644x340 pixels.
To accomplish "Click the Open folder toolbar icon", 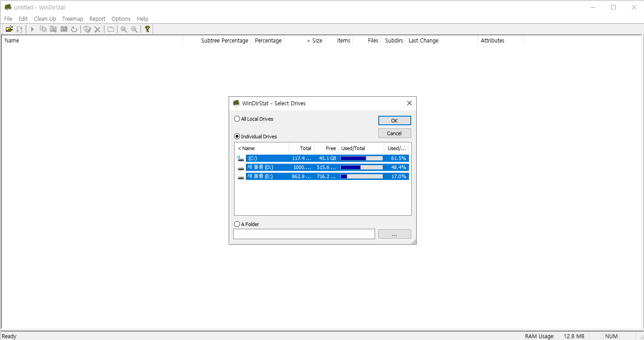I will click(9, 29).
